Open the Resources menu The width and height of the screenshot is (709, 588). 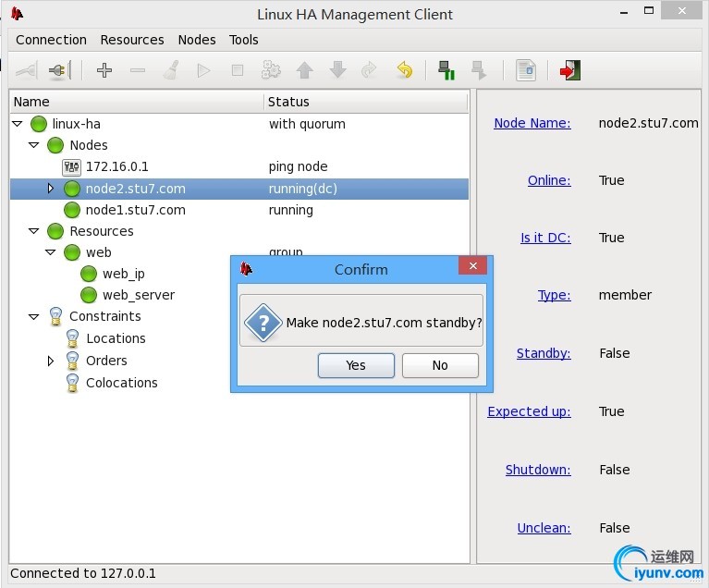point(132,40)
